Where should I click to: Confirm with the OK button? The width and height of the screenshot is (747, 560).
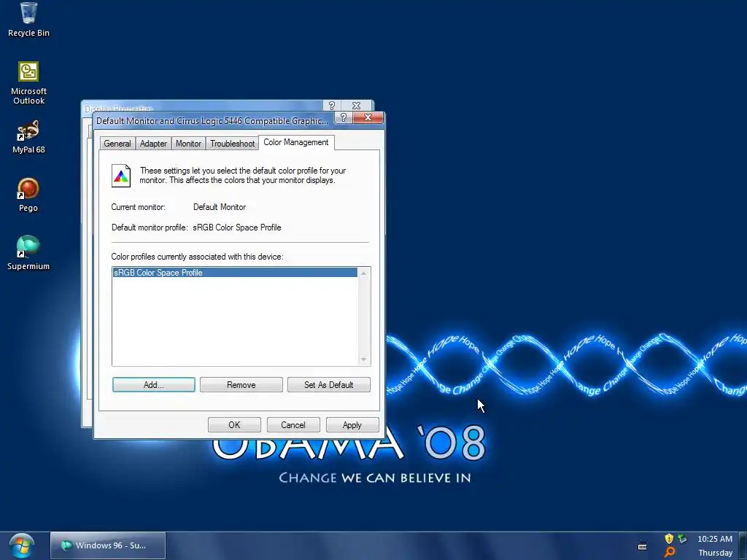coord(234,425)
